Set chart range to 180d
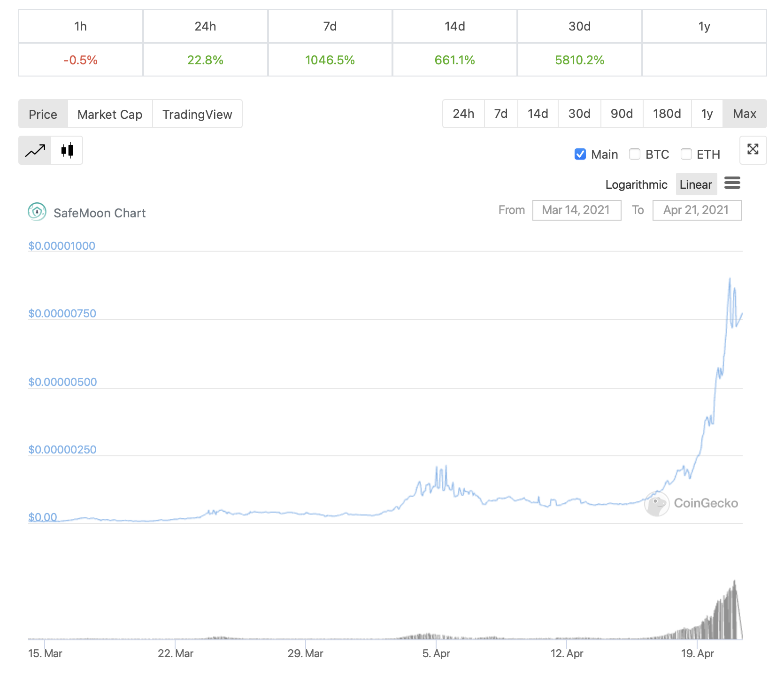This screenshot has height=676, width=784. [667, 114]
